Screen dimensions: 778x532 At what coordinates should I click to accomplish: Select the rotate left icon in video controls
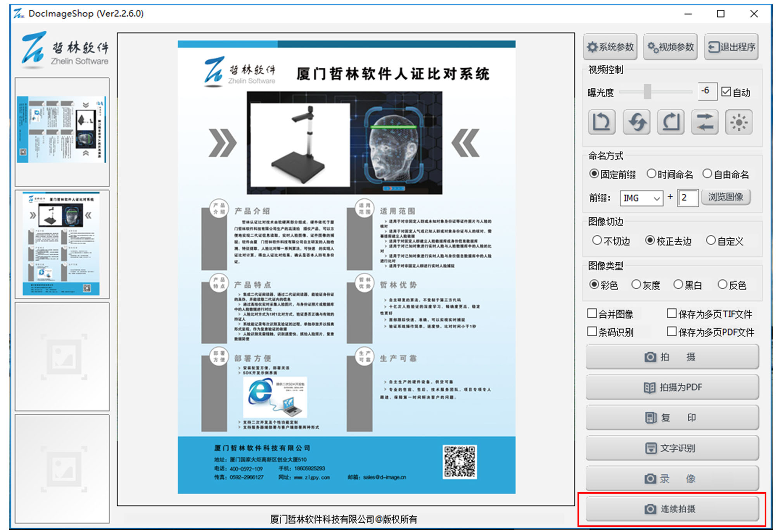[x=602, y=122]
